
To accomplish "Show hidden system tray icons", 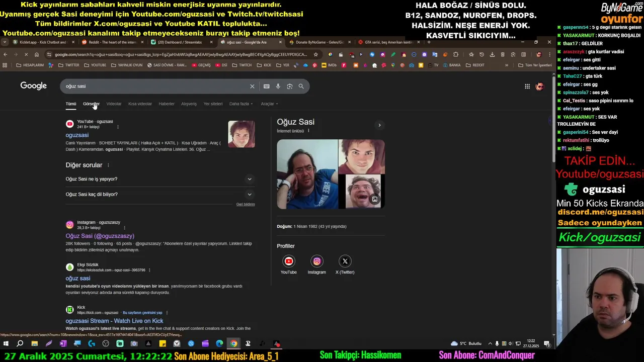I will tap(490, 344).
